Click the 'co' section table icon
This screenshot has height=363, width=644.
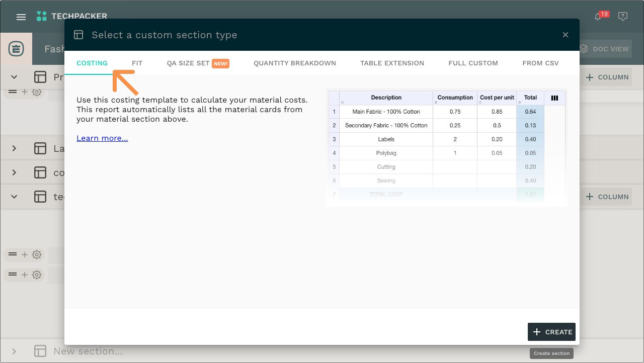(40, 172)
